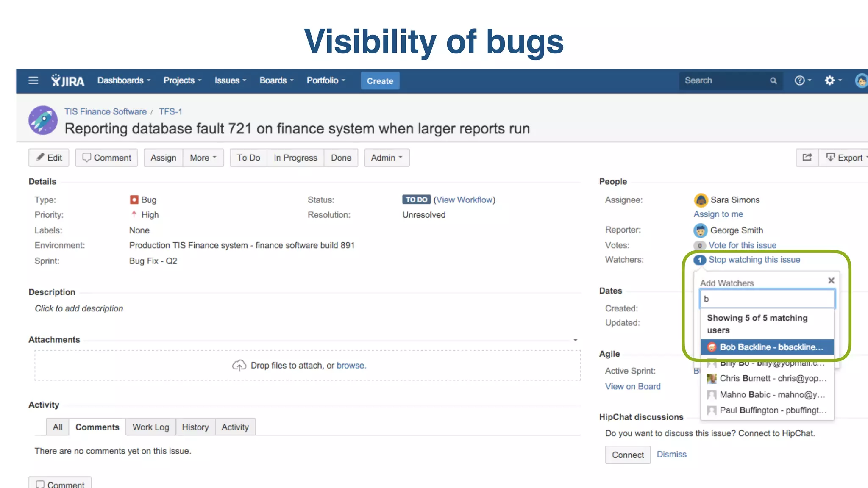Viewport: 868px width, 488px height.
Task: Click to add description text
Action: (79, 308)
